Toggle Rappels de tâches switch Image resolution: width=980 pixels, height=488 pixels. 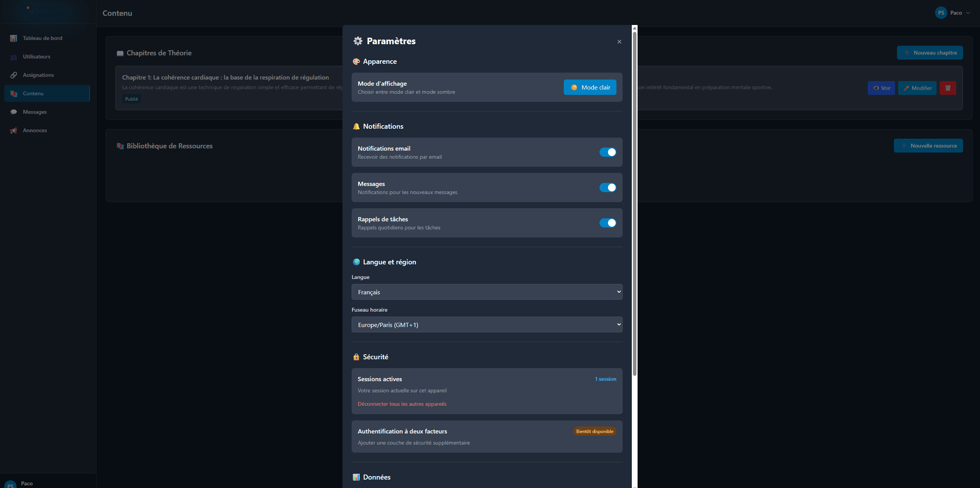pyautogui.click(x=608, y=223)
